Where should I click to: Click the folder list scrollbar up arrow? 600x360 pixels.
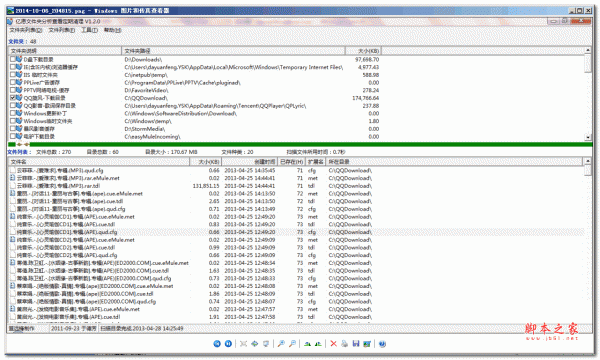588,50
